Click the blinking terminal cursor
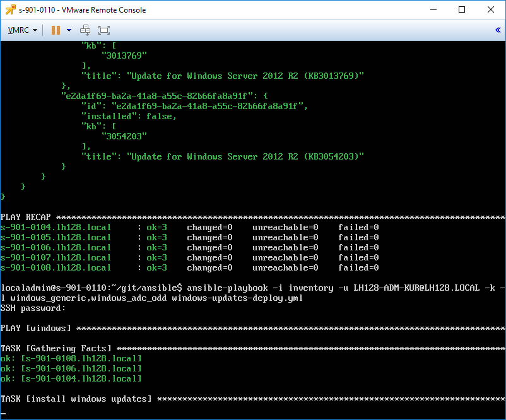The height and width of the screenshot is (420, 506). tap(3, 413)
